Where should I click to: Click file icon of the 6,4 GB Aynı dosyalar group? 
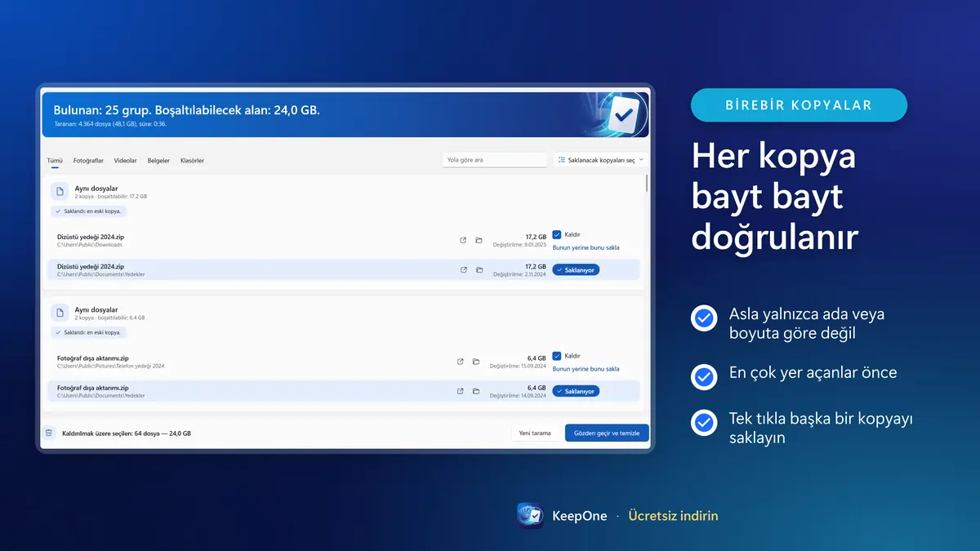click(x=59, y=313)
